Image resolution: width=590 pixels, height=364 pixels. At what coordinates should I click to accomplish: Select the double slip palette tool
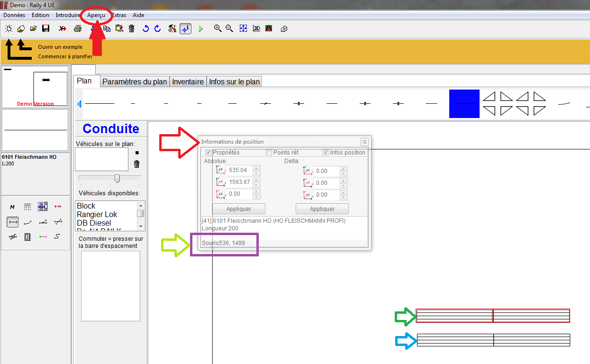point(13,237)
